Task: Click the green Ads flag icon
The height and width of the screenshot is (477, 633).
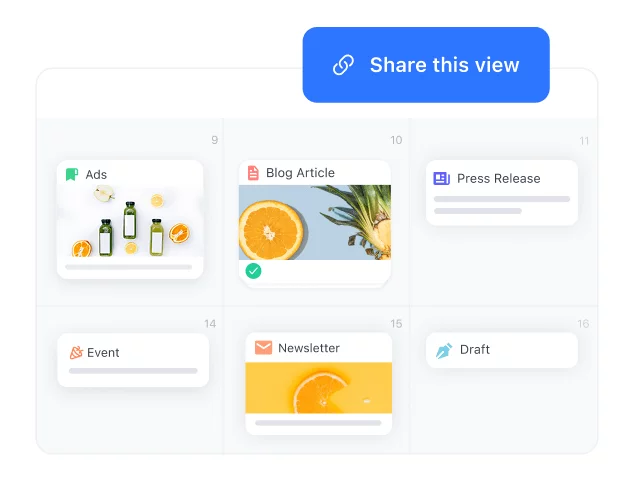Action: [72, 174]
